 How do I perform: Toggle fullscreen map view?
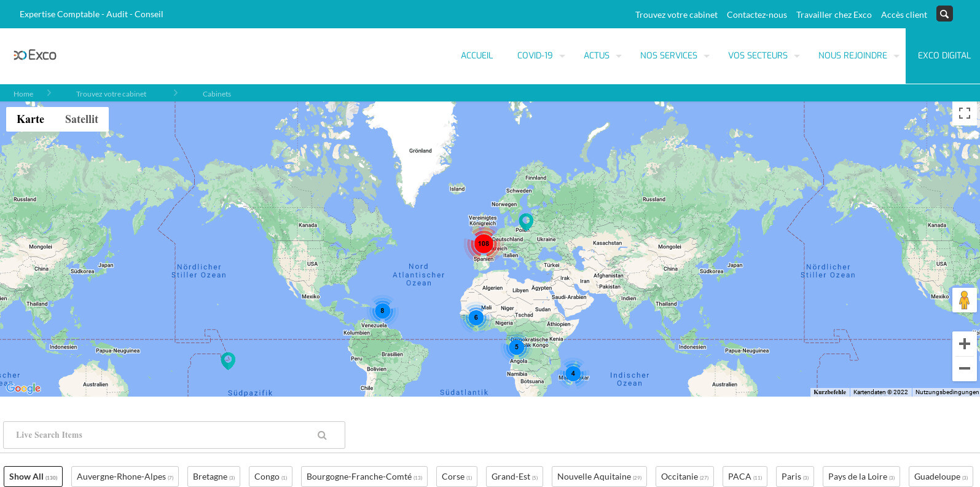point(965,113)
